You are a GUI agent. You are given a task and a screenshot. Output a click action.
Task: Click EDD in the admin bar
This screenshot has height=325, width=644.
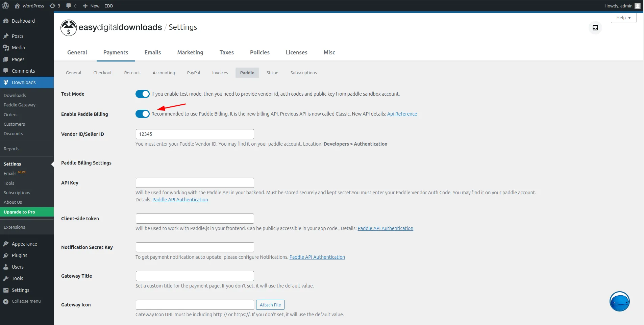click(x=109, y=6)
